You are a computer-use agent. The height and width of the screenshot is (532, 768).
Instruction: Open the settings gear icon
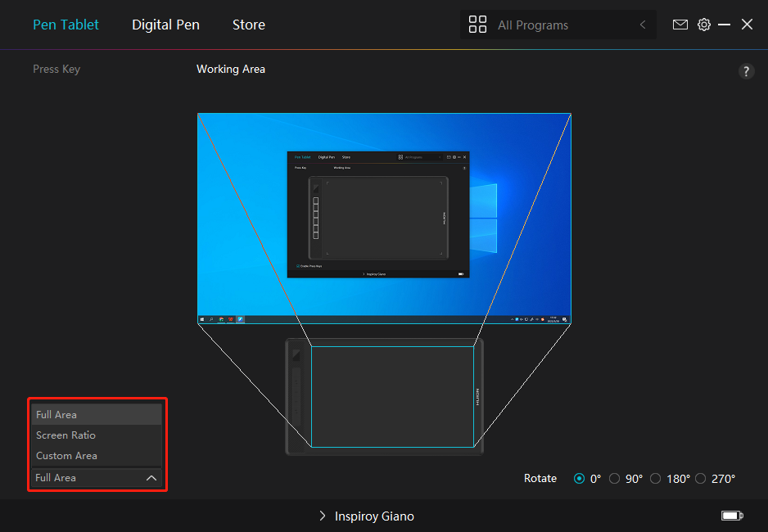tap(704, 25)
